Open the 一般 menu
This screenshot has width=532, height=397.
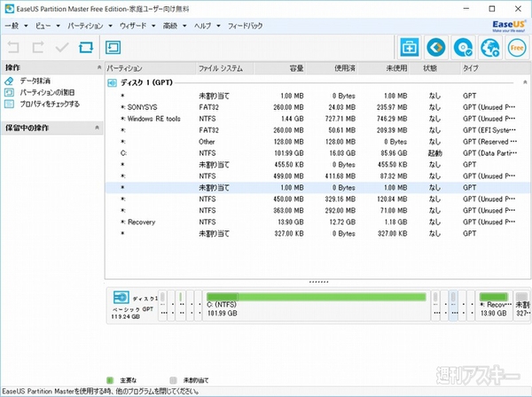16,26
